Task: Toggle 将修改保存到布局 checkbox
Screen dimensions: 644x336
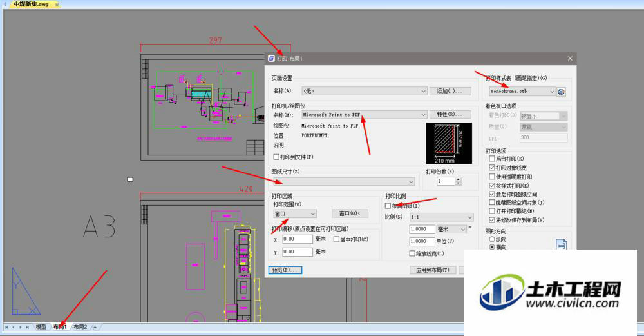Action: 491,220
